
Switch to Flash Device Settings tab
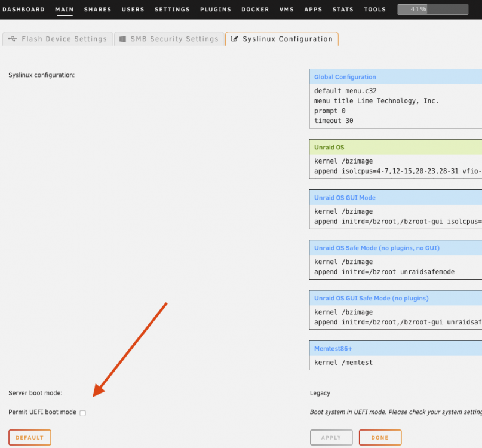coord(58,39)
